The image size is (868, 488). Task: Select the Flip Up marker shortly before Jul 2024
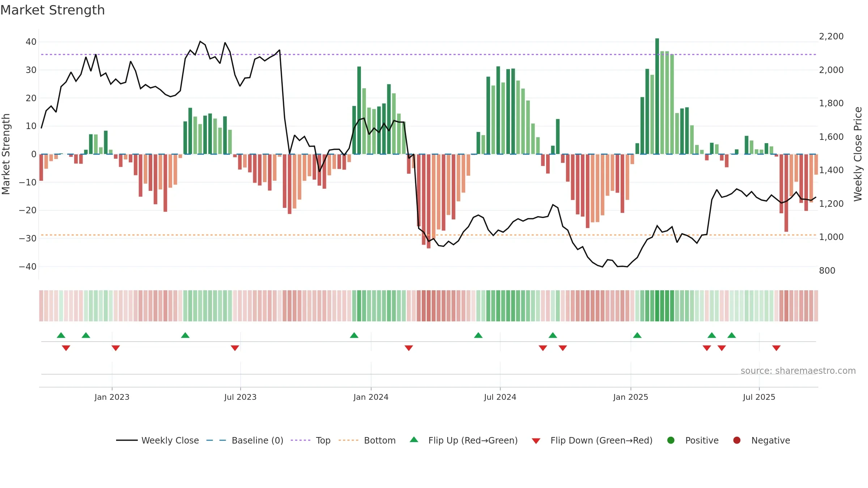(478, 335)
